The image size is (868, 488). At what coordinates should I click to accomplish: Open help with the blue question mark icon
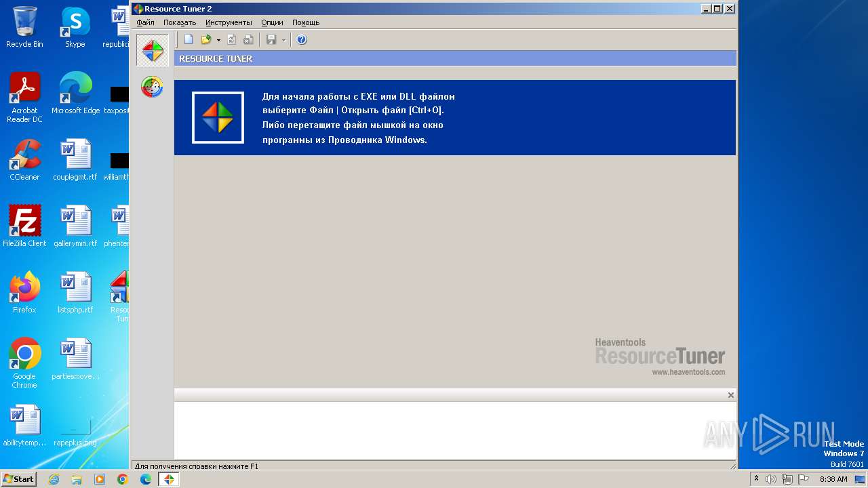click(x=302, y=40)
